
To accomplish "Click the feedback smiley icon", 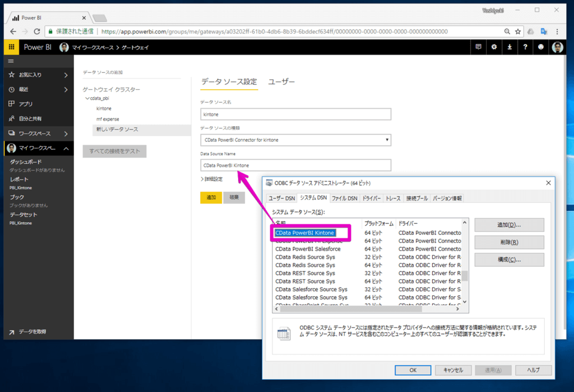I will (x=541, y=47).
